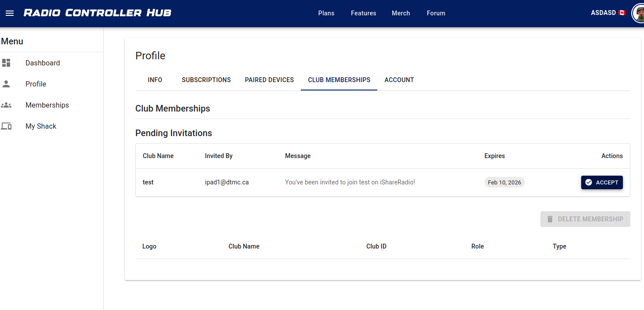Screen dimensions: 644x310
Task: Visit the Merch link
Action: 401,13
